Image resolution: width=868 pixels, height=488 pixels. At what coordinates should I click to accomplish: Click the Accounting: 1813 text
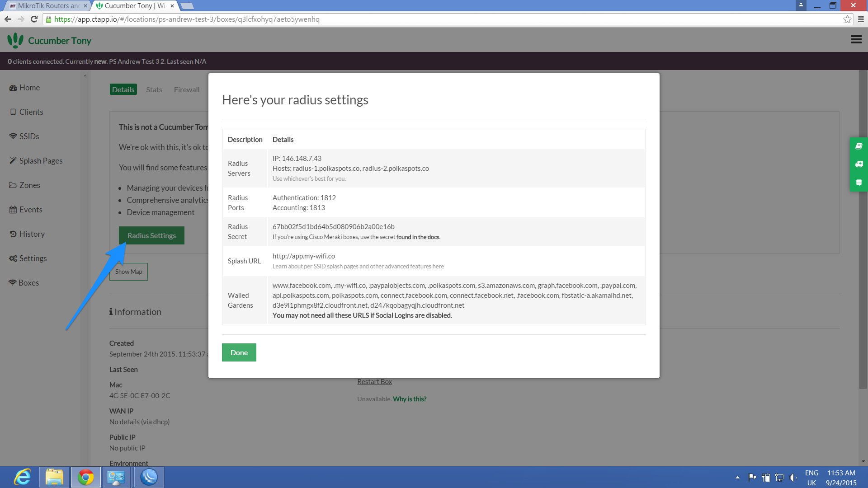coord(298,208)
